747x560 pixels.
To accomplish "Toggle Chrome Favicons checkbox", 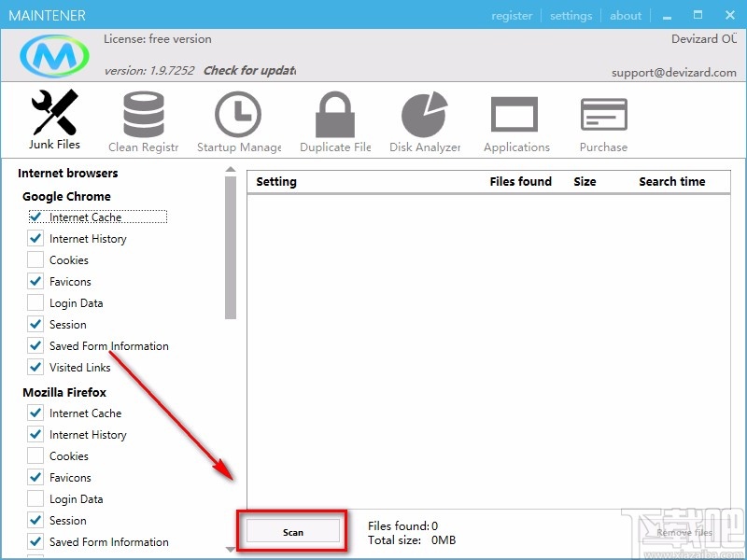I will click(35, 282).
